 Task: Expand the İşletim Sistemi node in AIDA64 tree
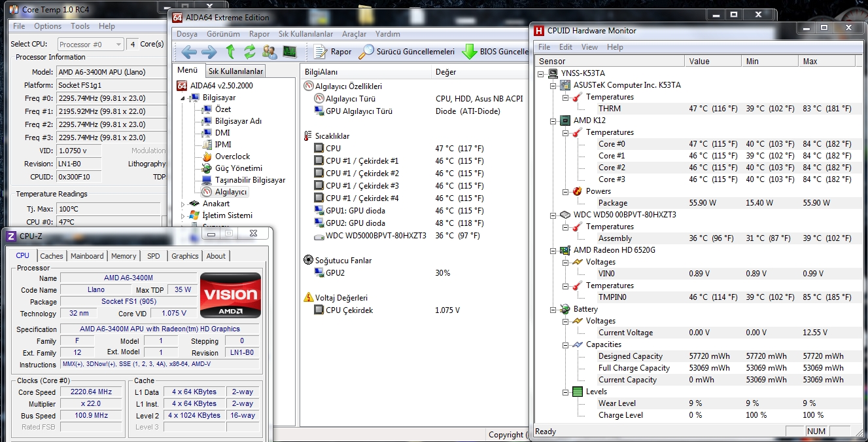(x=183, y=215)
